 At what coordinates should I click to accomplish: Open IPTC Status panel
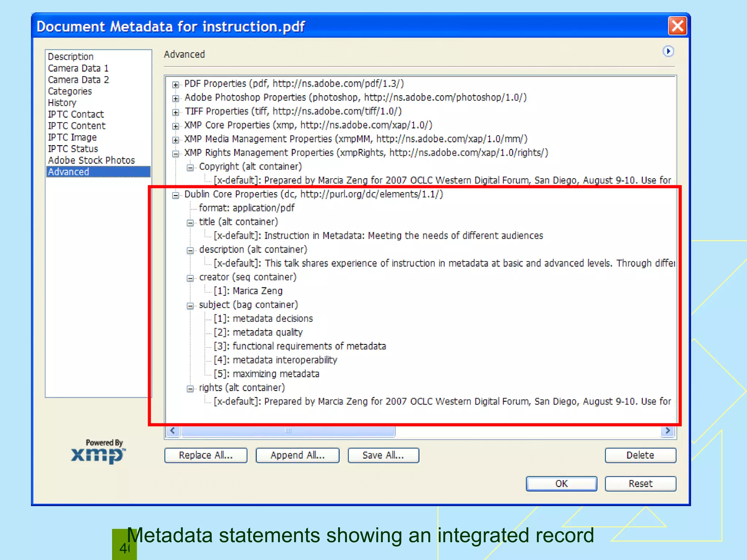pyautogui.click(x=73, y=149)
